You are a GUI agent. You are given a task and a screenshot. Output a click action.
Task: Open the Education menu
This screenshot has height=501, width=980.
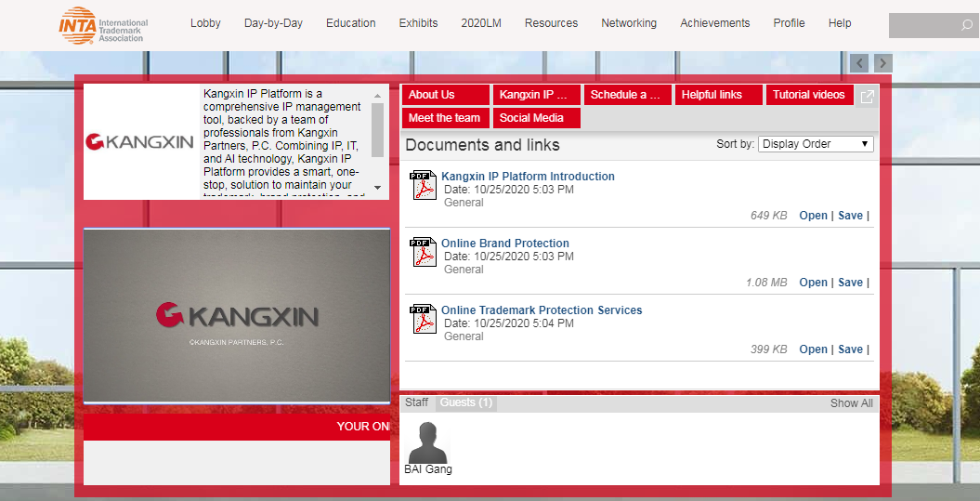tap(350, 23)
